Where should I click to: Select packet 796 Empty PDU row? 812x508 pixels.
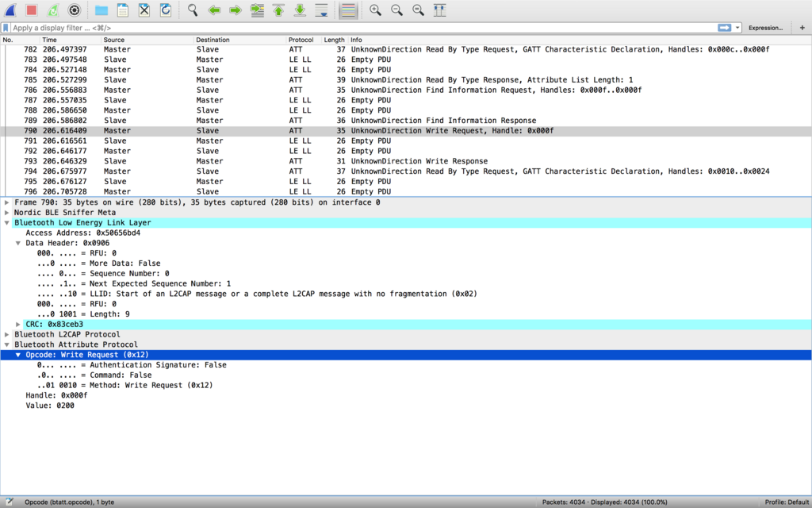click(406, 191)
